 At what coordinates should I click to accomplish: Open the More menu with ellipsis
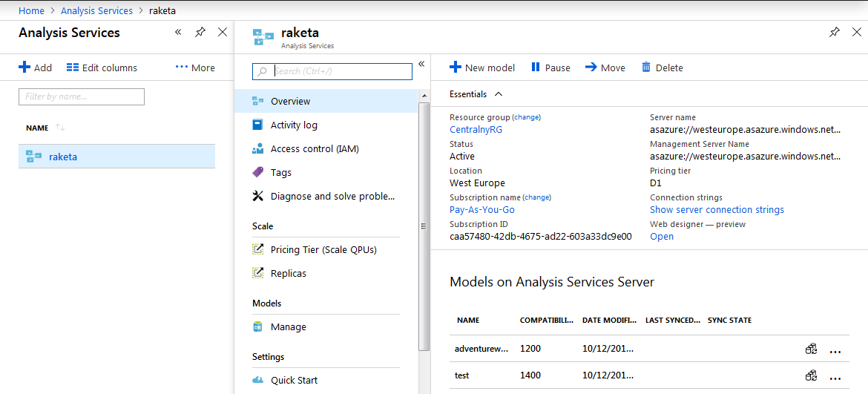195,68
